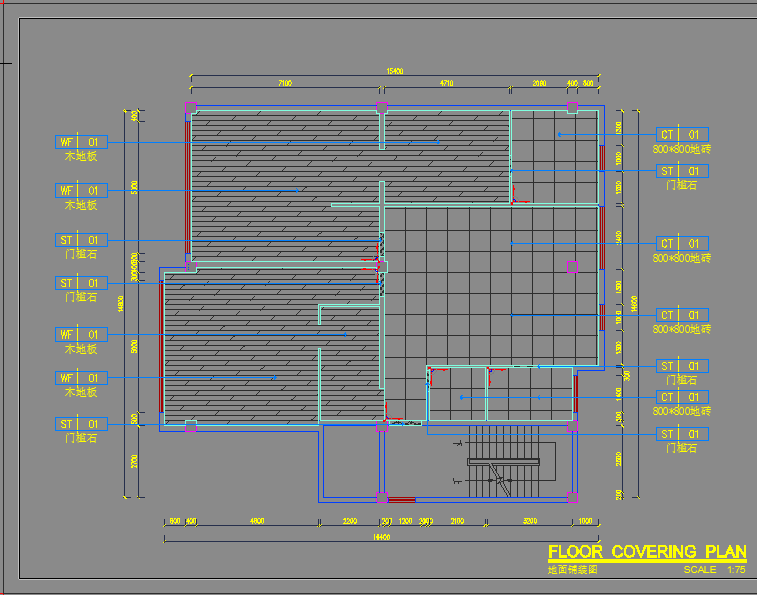Viewport: 757px width, 595px height.
Task: Select the magenta column marker at bottom-right corner
Action: tap(572, 496)
